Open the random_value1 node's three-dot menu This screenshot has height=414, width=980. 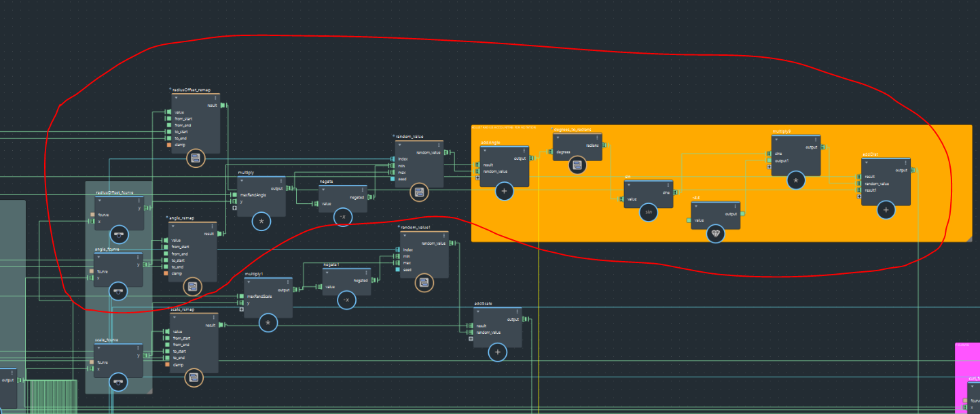[x=444, y=236]
